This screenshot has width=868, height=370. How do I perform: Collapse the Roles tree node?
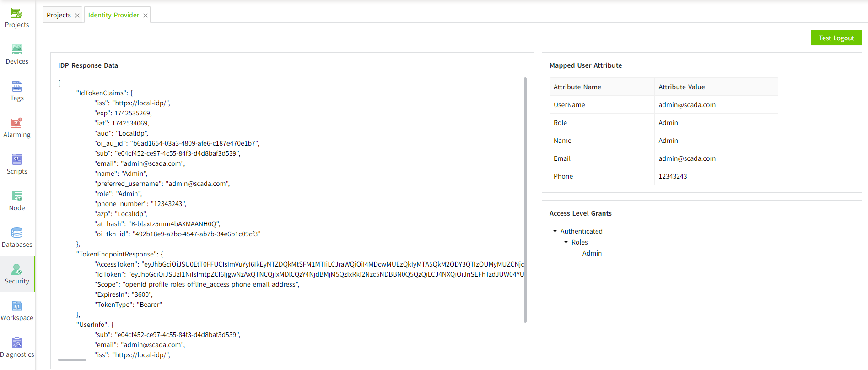tap(566, 242)
